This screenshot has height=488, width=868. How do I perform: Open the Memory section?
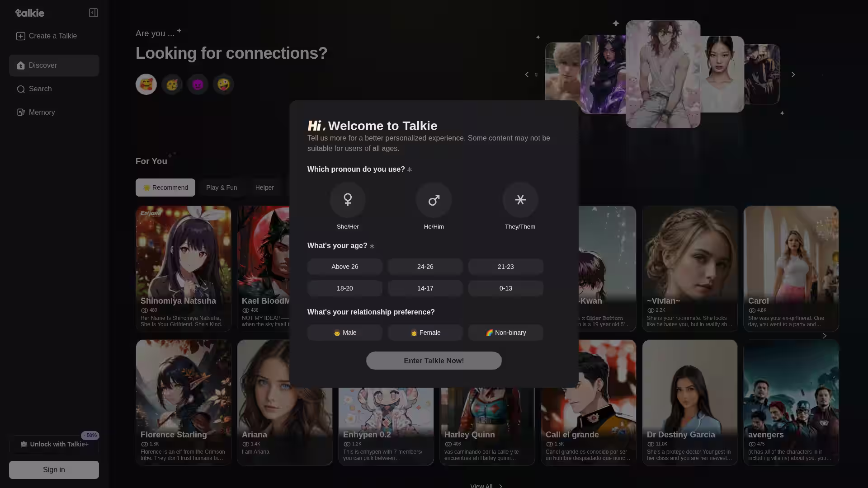pos(42,113)
